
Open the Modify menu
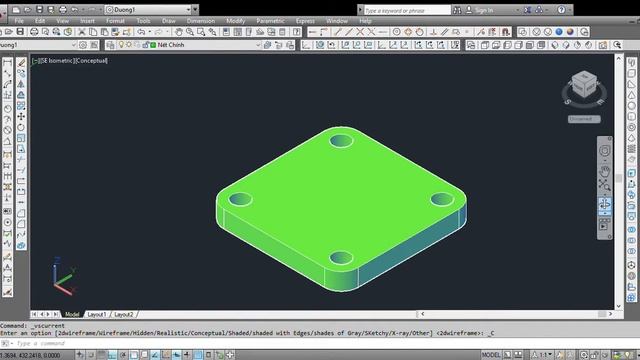(236, 21)
